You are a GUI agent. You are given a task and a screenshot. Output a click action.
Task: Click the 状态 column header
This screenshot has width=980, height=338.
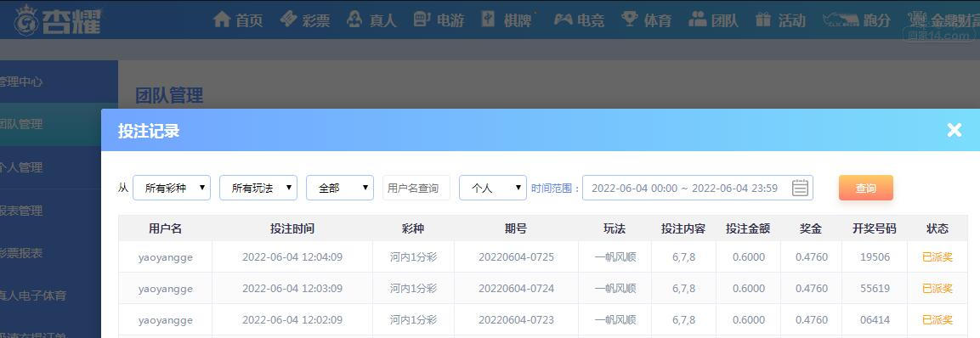[x=938, y=228]
